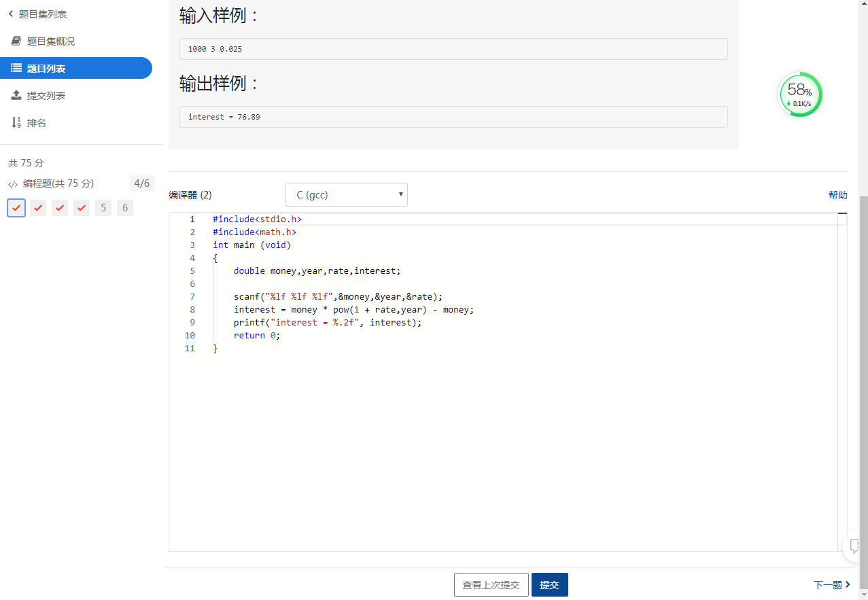Click the list icon beside 题目列表
868x600 pixels.
pyautogui.click(x=16, y=68)
